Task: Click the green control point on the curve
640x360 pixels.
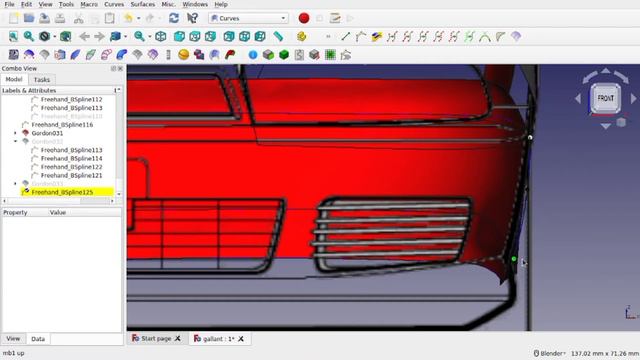Action: click(x=513, y=259)
